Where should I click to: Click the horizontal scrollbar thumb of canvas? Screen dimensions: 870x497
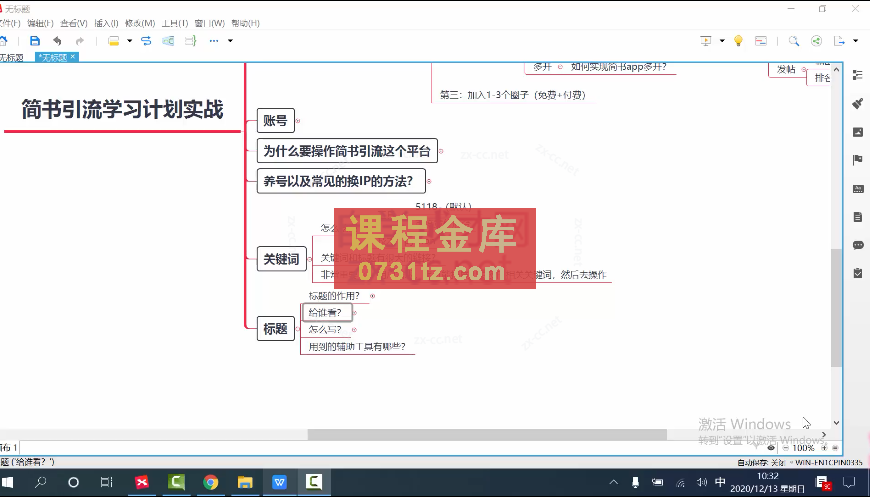click(x=487, y=435)
